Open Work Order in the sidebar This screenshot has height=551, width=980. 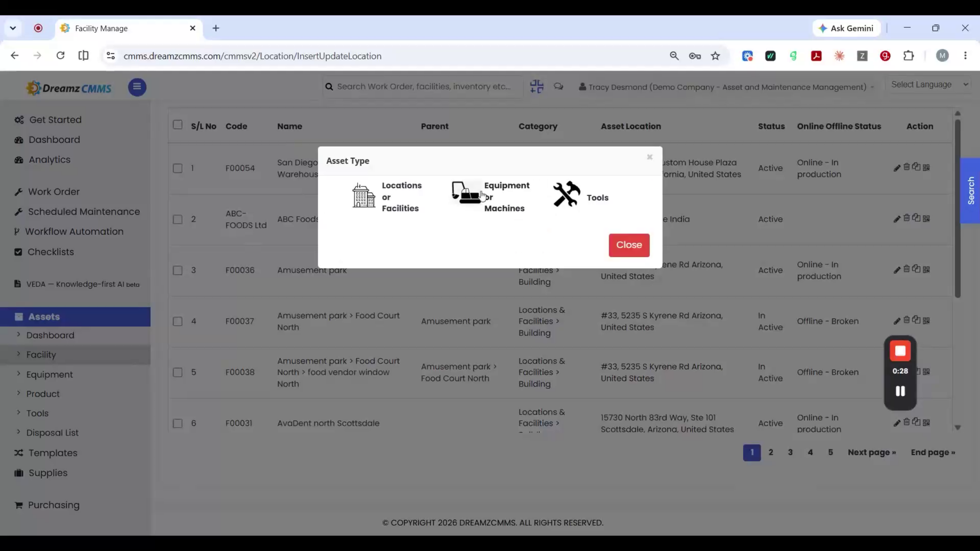coord(47,191)
